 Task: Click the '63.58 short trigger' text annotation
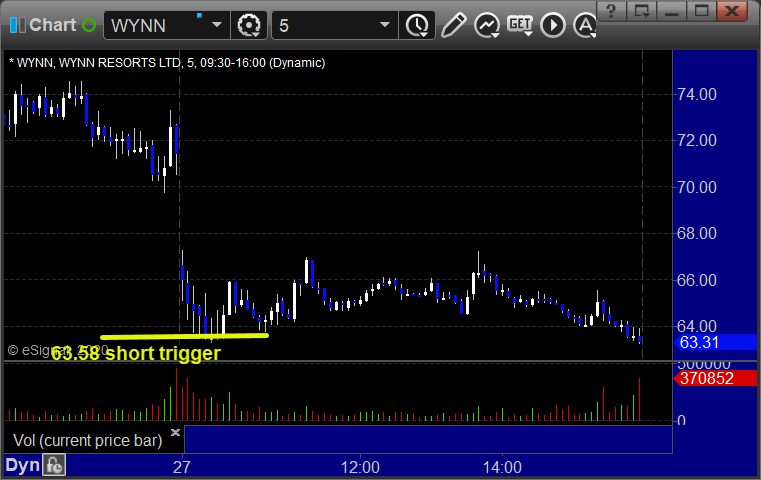coord(136,353)
